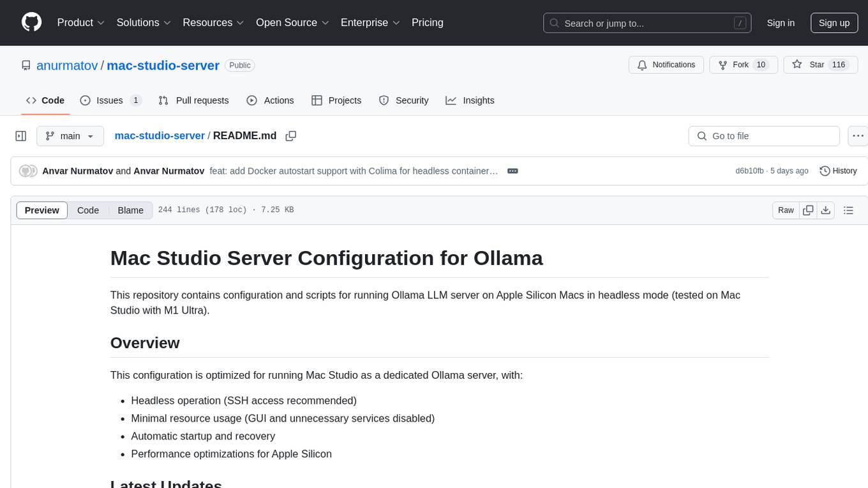
Task: Expand the Open Source menu
Action: (292, 22)
